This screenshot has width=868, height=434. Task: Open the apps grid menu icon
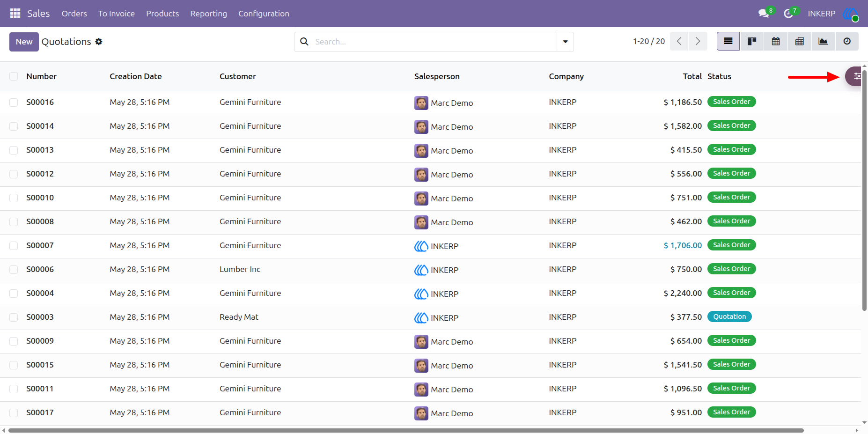pyautogui.click(x=15, y=14)
